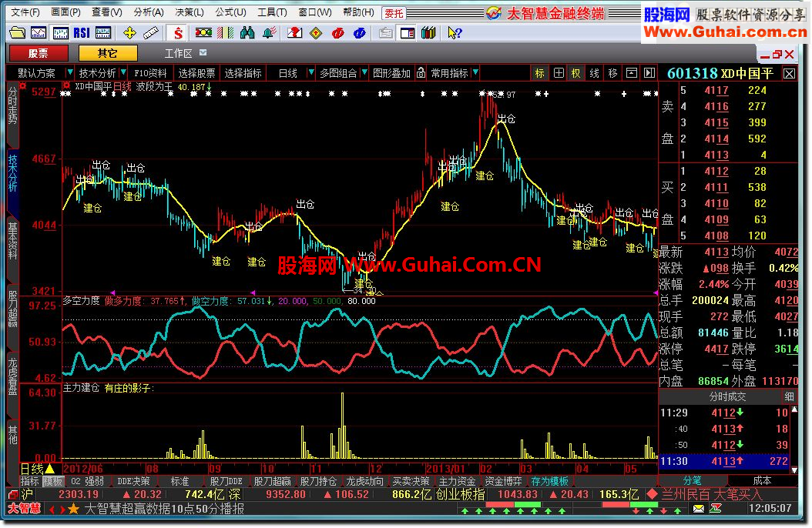The width and height of the screenshot is (812, 528).
Task: Switch to the 成本 tab in quote panel
Action: [762, 480]
